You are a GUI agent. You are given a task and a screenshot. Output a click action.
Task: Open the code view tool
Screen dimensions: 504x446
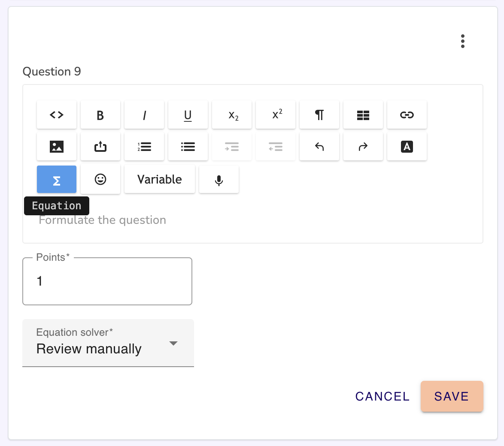(57, 115)
